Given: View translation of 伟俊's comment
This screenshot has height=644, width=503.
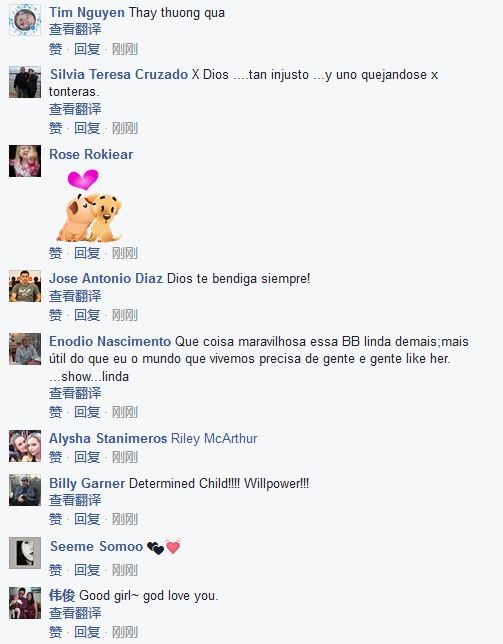Looking at the screenshot, I should point(75,613).
